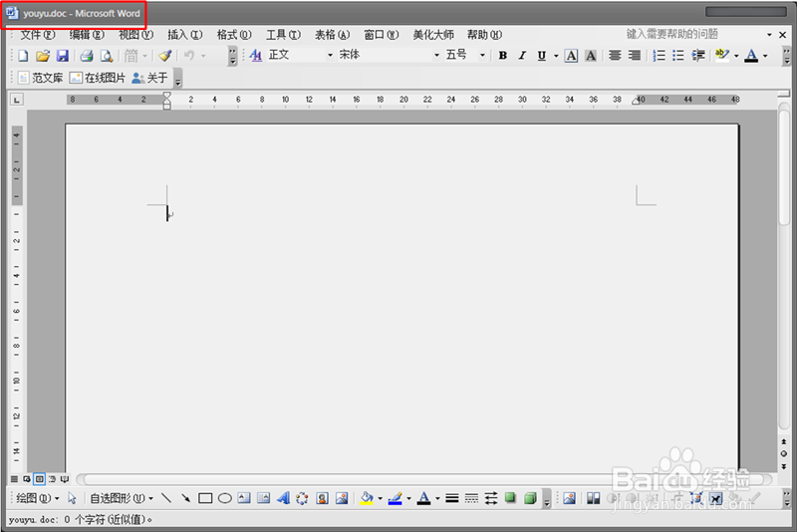This screenshot has height=532, width=797.
Task: Switch to outline view button
Action: 52,478
